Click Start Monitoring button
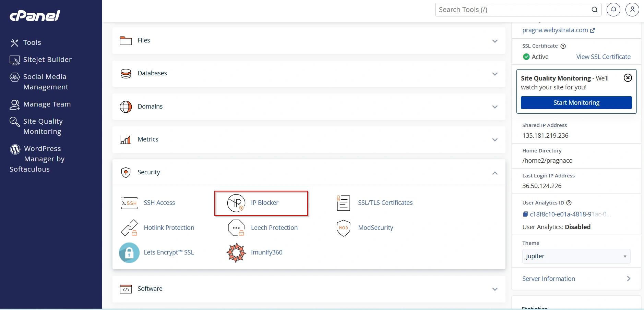 576,103
